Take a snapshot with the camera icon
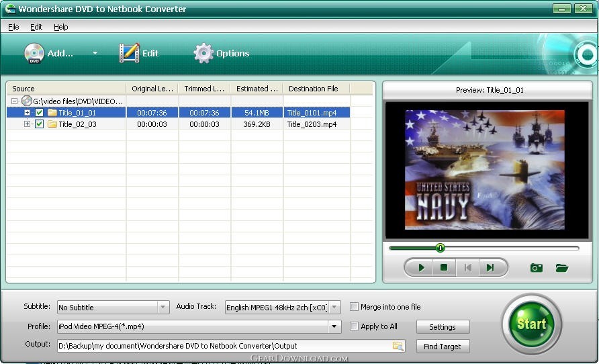The width and height of the screenshot is (599, 364). click(x=537, y=268)
